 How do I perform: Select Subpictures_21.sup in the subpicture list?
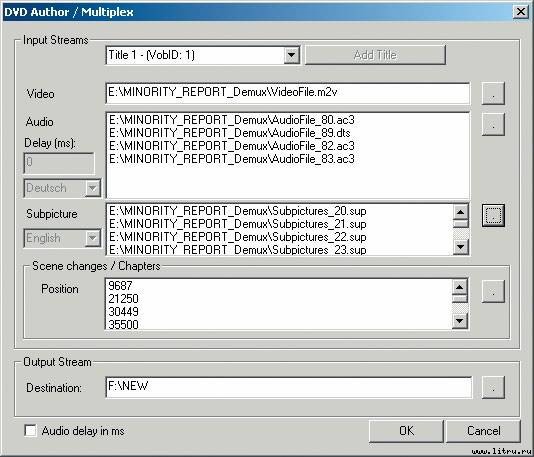[x=237, y=224]
